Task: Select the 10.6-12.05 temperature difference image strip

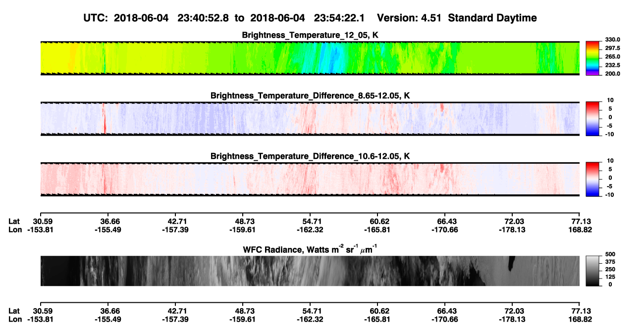Action: 310,179
